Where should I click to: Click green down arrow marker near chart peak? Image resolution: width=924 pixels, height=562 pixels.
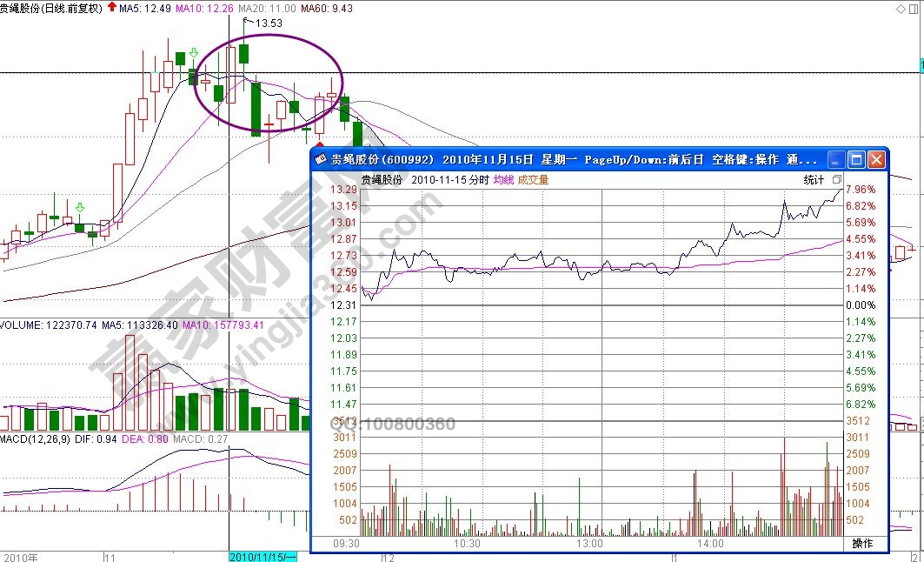coord(193,55)
